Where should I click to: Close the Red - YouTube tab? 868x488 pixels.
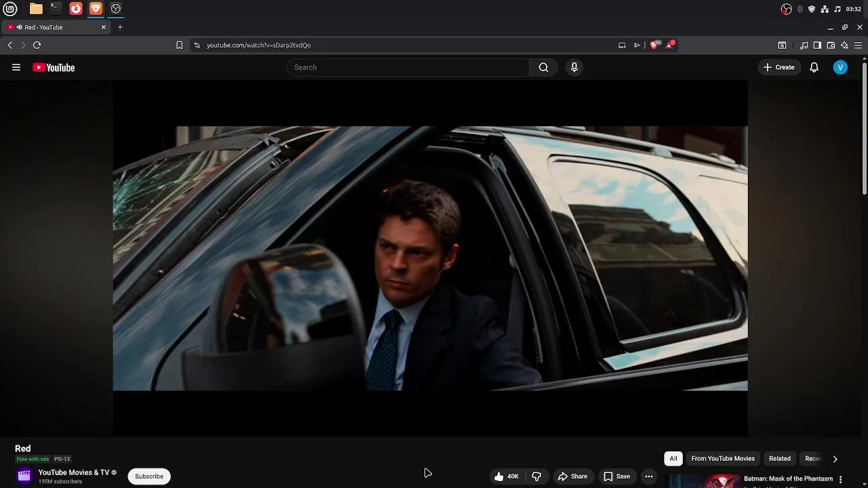click(x=103, y=27)
